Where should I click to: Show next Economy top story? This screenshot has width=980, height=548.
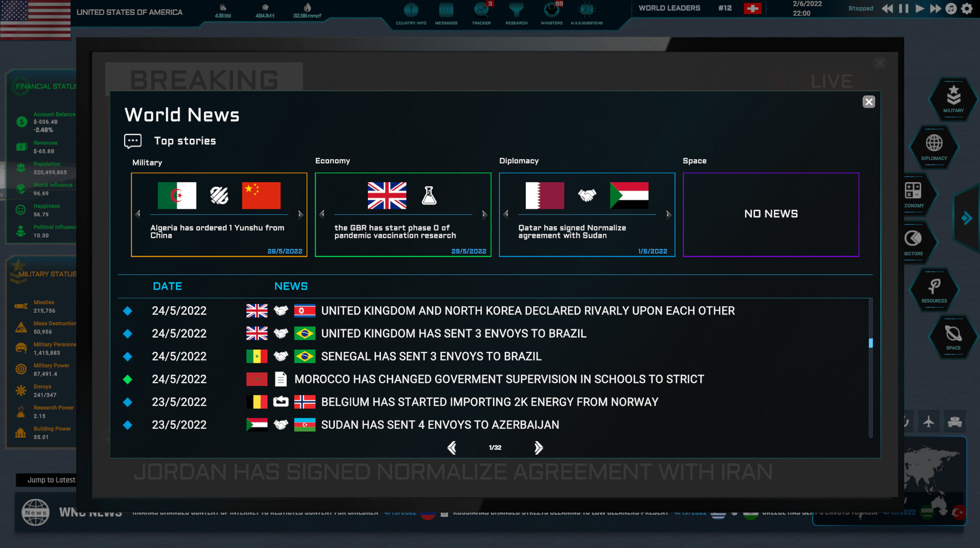[485, 215]
